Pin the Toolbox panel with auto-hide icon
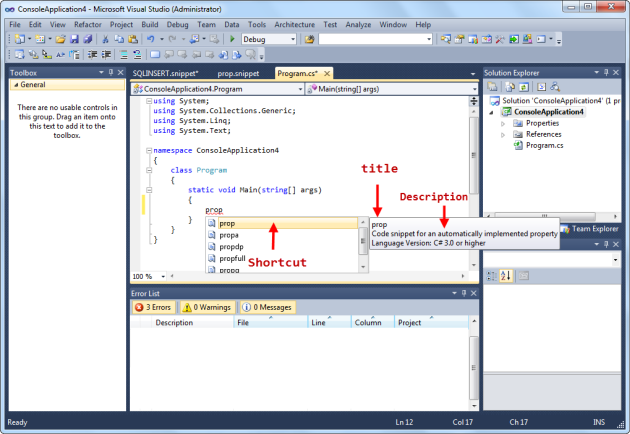This screenshot has height=434, width=630. click(110, 73)
